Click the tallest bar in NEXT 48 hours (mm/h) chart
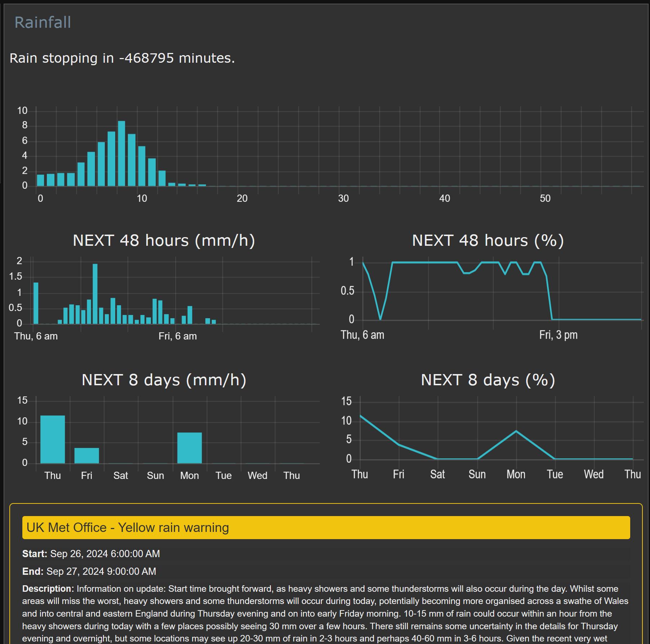Viewport: 650px width, 644px height. pos(95,294)
